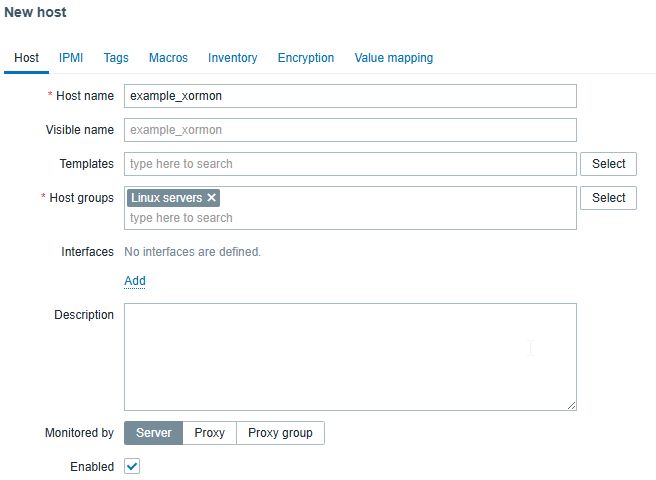Screen dimensions: 656x480
Task: Remove Linux servers tag via x icon
Action: [211, 198]
